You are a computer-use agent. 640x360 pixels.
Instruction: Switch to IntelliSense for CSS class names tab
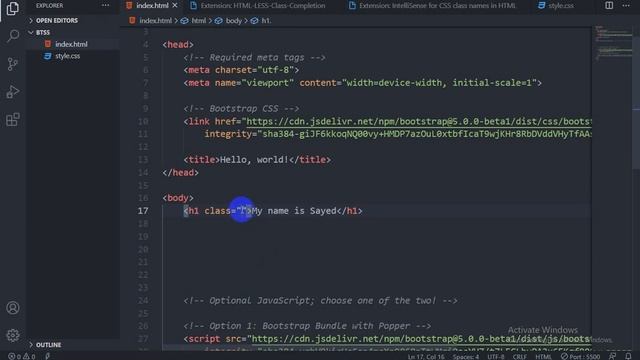432,6
